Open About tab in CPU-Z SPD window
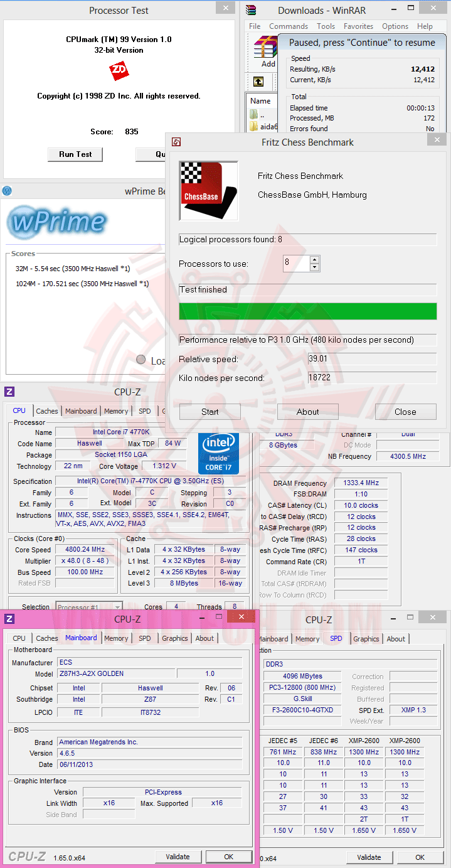This screenshot has width=451, height=868. pyautogui.click(x=396, y=639)
